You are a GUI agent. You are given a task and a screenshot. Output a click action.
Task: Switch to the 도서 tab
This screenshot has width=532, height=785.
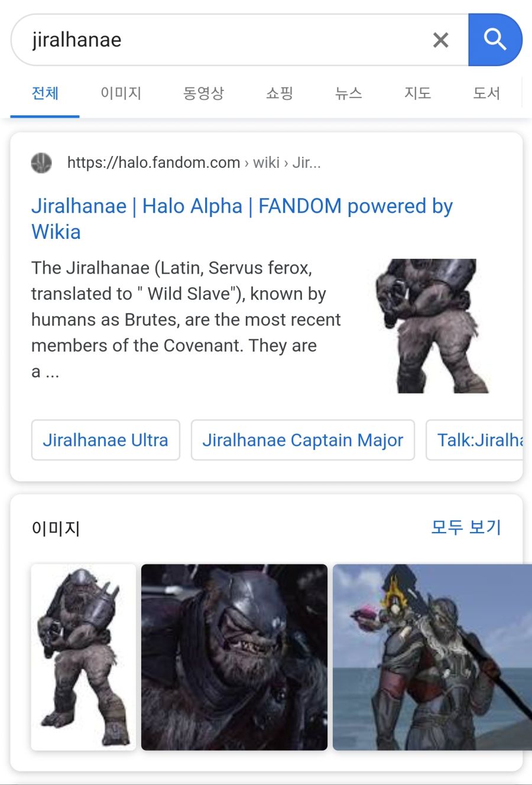pyautogui.click(x=486, y=93)
